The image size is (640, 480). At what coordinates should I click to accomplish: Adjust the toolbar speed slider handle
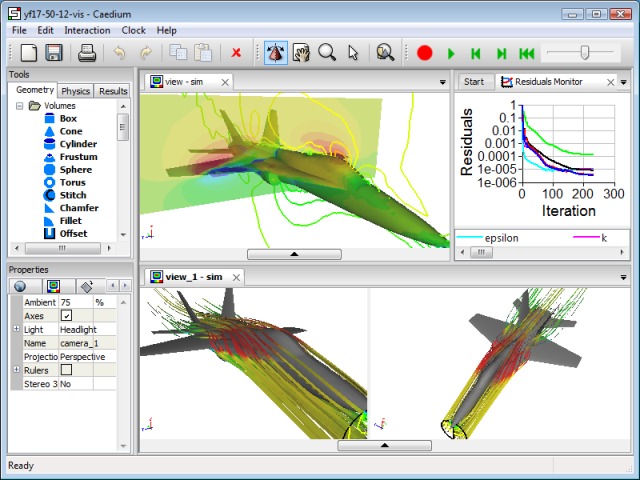585,53
